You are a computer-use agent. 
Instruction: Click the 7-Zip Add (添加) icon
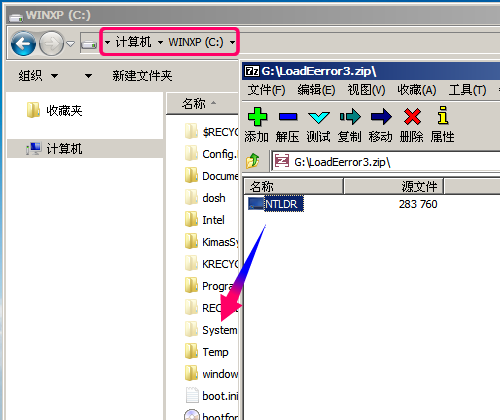pyautogui.click(x=257, y=117)
